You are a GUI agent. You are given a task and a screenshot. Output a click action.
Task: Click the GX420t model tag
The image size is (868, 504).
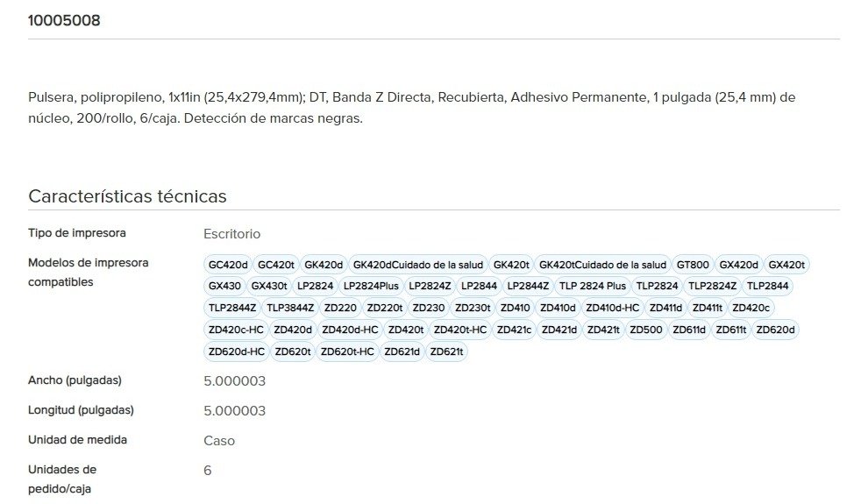coord(786,265)
